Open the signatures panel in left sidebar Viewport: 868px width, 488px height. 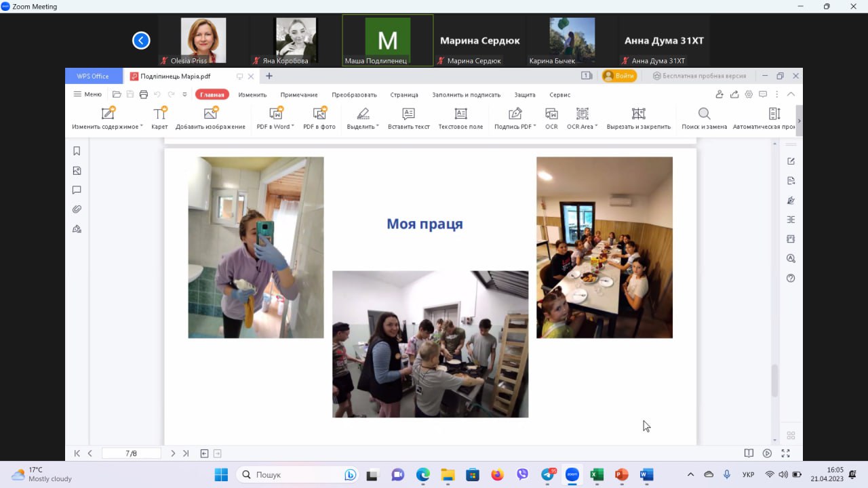click(77, 229)
